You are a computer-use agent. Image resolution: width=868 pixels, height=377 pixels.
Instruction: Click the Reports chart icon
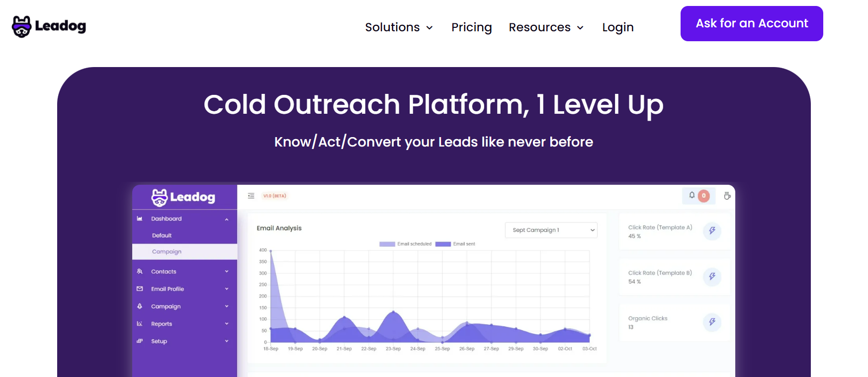(140, 323)
